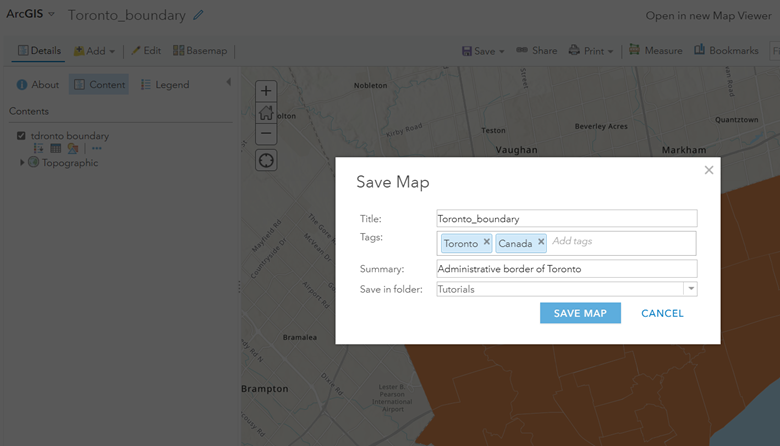Open the ArcGIS dropdown menu
The height and width of the screenshot is (446, 780).
point(30,14)
